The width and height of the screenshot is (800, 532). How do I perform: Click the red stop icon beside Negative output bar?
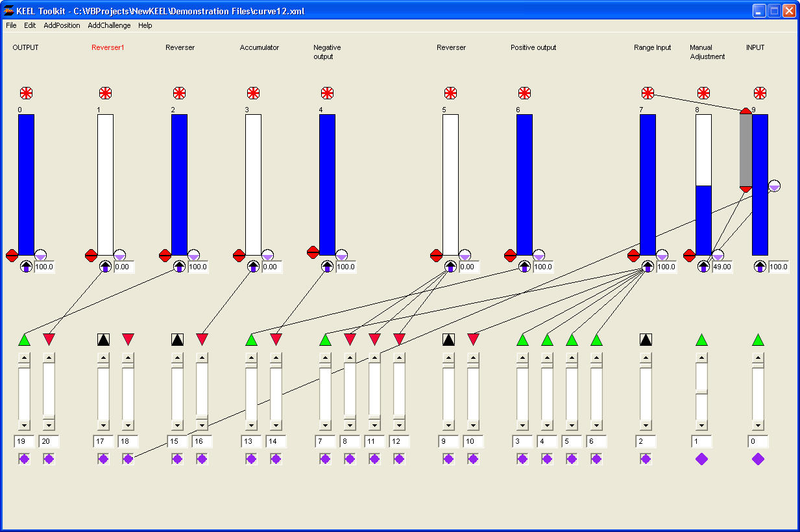pyautogui.click(x=313, y=252)
